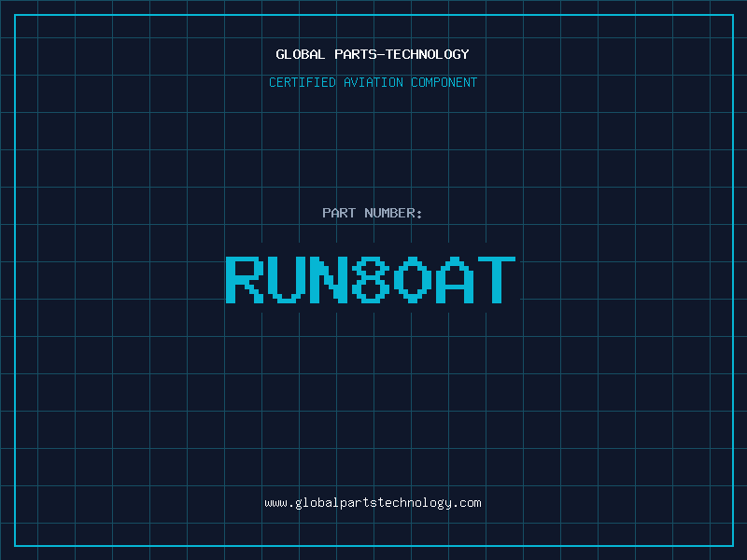This screenshot has height=560, width=747.
Task: Click the word PARTS in header title
Action: click(x=355, y=54)
